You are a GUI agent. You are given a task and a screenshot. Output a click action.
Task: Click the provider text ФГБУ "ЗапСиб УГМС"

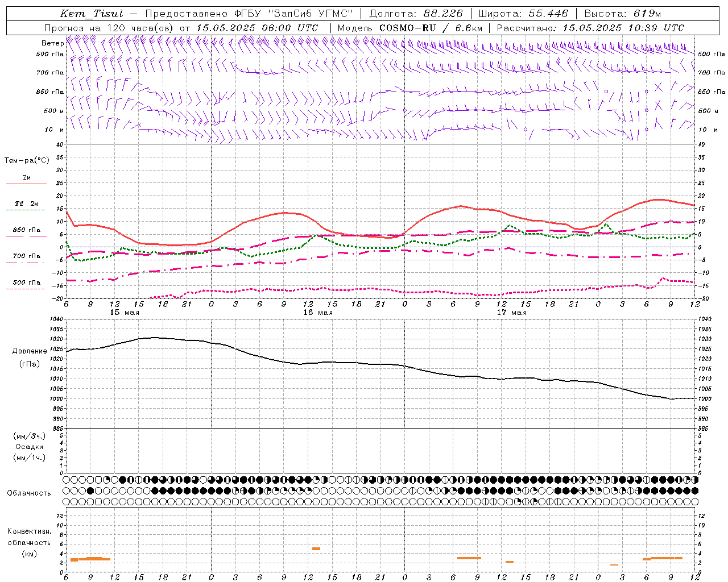293,14
